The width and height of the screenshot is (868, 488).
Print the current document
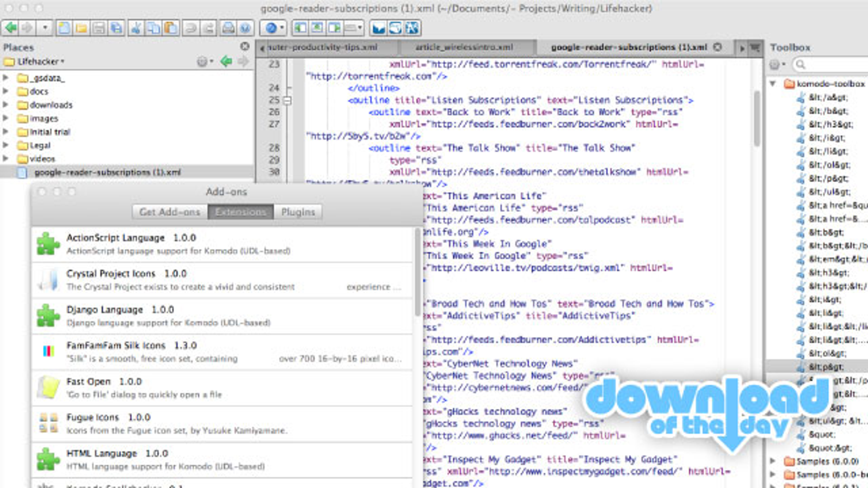[x=228, y=28]
